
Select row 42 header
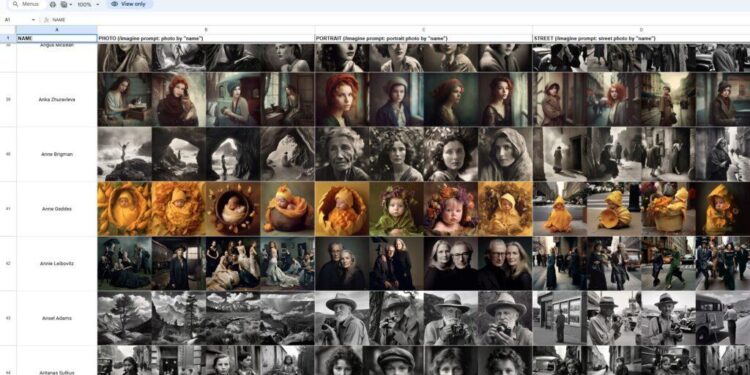point(8,264)
